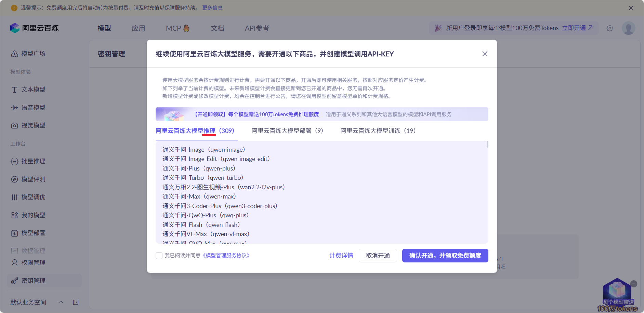
Task: Select the 权限管理 sidebar icon
Action: pos(14,262)
